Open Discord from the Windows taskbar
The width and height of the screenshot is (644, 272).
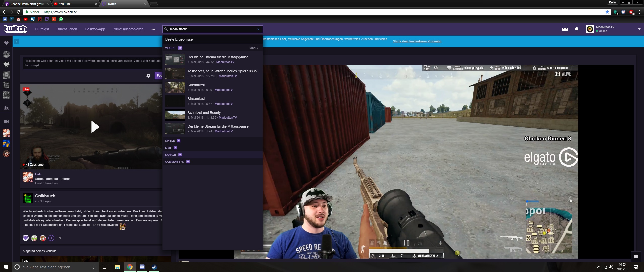pos(142,267)
